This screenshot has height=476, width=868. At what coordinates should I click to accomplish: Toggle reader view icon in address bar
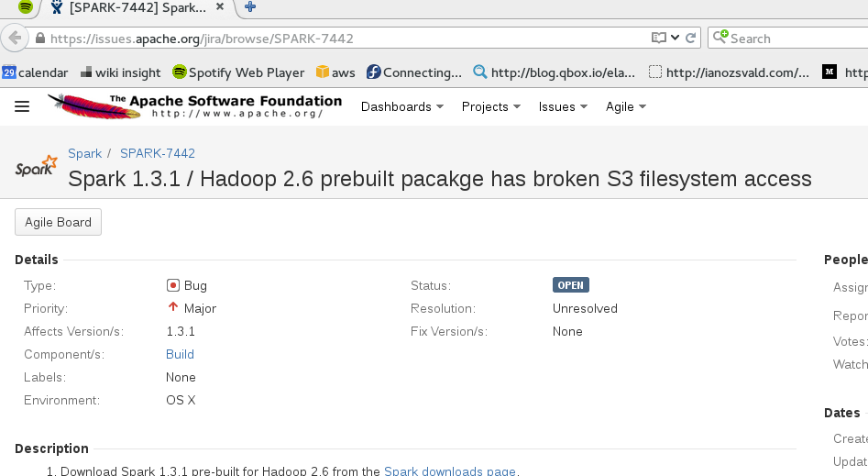tap(658, 39)
